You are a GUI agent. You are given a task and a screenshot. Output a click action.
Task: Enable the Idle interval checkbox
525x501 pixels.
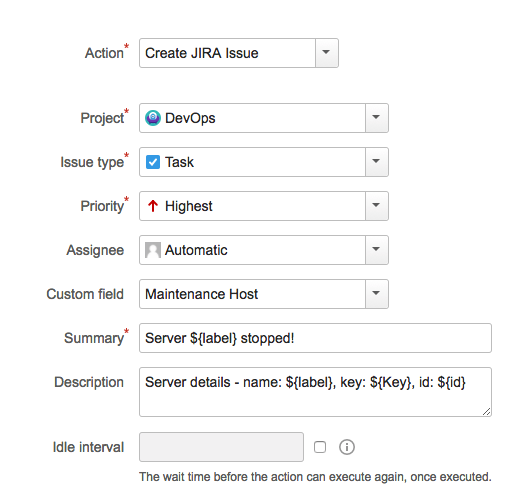coord(320,447)
